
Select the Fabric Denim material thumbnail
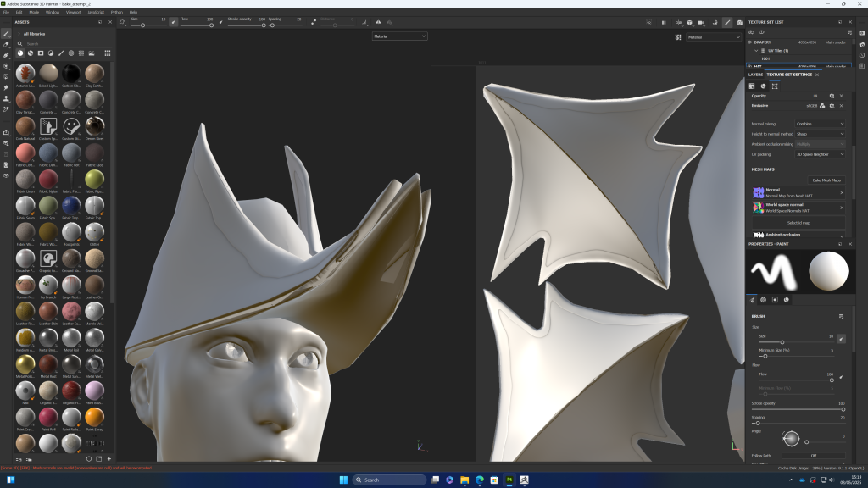click(x=48, y=154)
